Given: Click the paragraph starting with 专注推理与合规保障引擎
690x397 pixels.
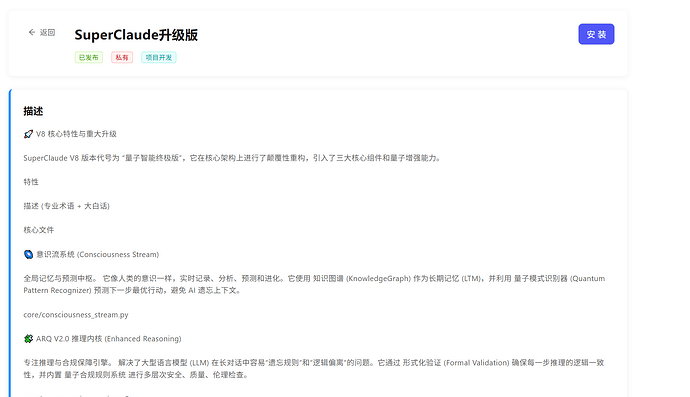Looking at the screenshot, I should 314,369.
